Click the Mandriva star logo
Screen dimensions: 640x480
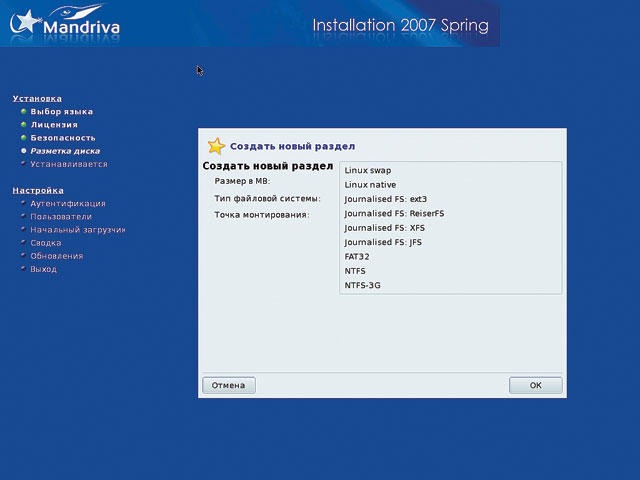(x=25, y=21)
